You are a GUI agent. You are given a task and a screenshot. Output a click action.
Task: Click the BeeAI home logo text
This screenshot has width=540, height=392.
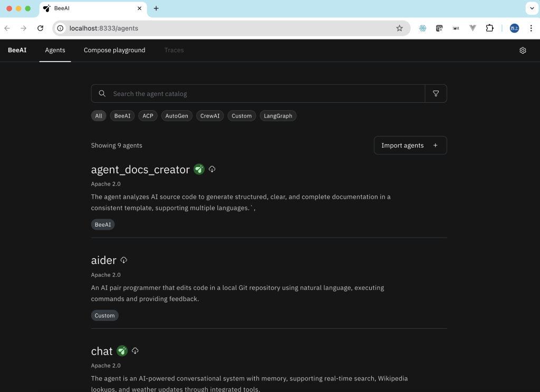17,50
